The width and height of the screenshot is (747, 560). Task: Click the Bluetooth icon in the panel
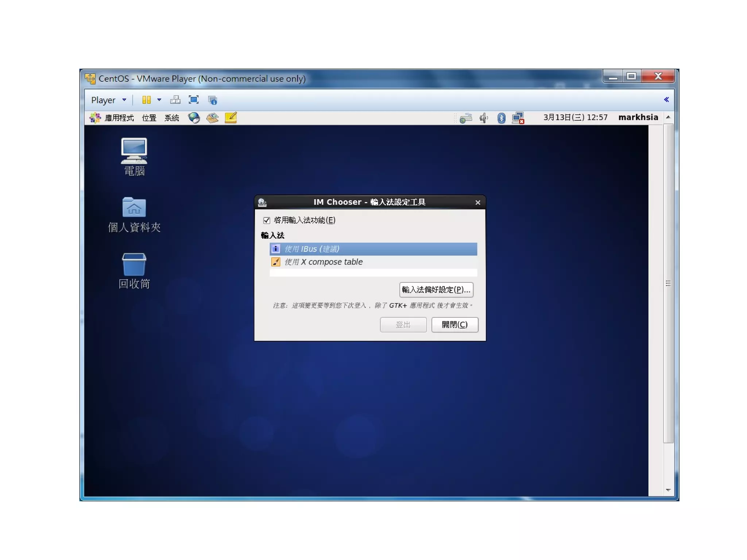pyautogui.click(x=502, y=118)
